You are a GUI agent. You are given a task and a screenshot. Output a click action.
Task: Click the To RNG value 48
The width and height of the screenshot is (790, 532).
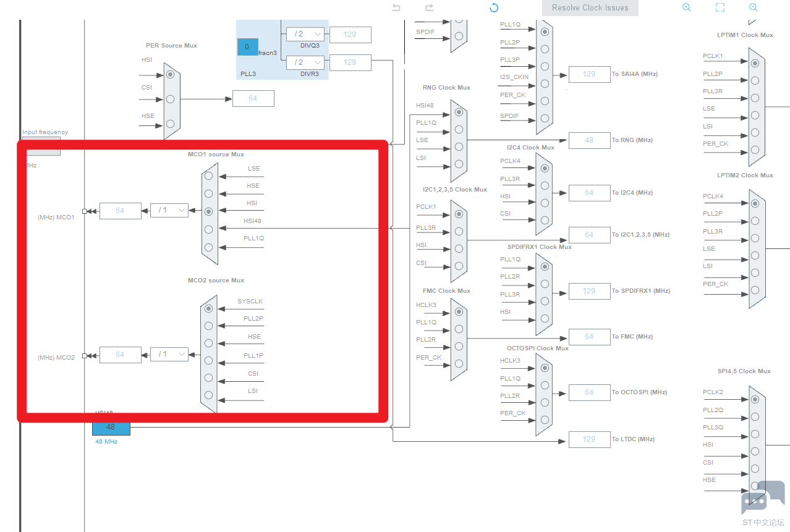click(x=589, y=140)
